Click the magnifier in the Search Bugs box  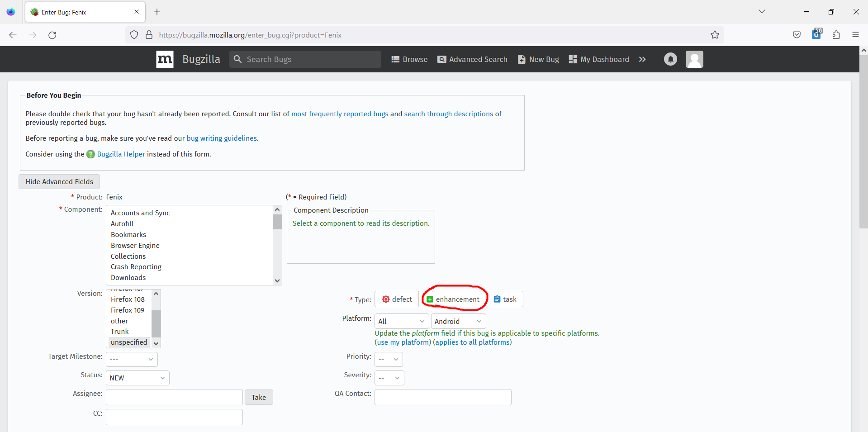coord(238,59)
